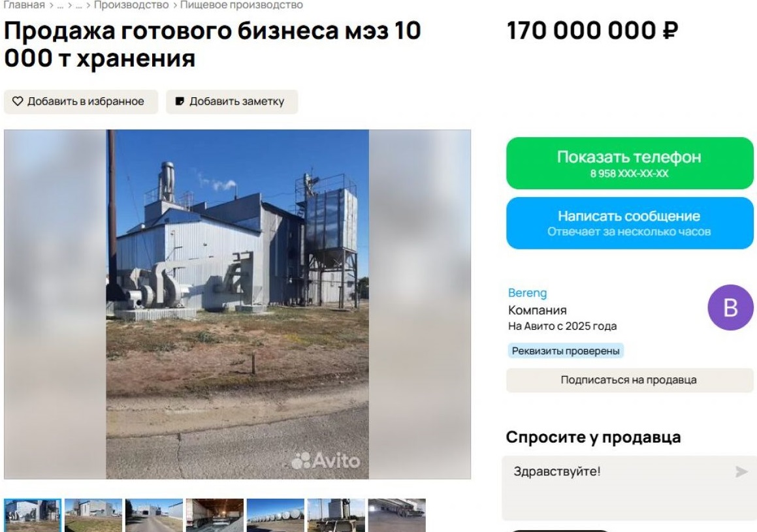Expand the first collapsed breadcrumb ellipsis
Screen dimensions: 757x532
(60, 6)
